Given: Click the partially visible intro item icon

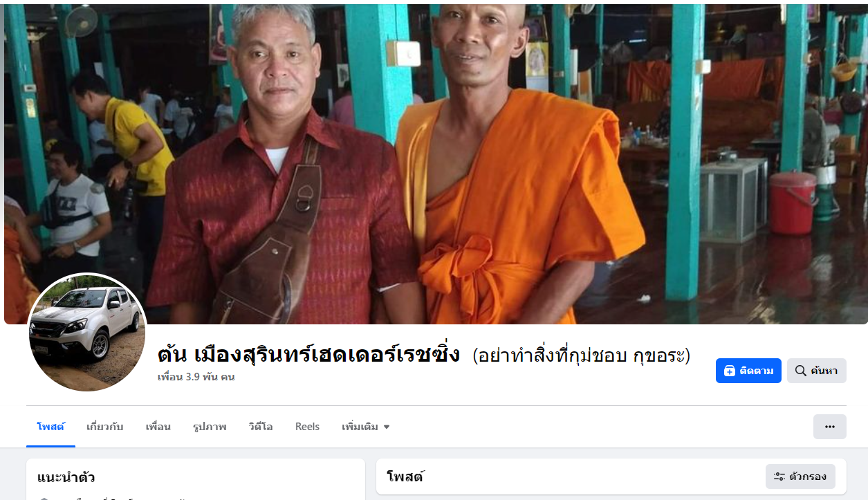Looking at the screenshot, I should pos(44,497).
